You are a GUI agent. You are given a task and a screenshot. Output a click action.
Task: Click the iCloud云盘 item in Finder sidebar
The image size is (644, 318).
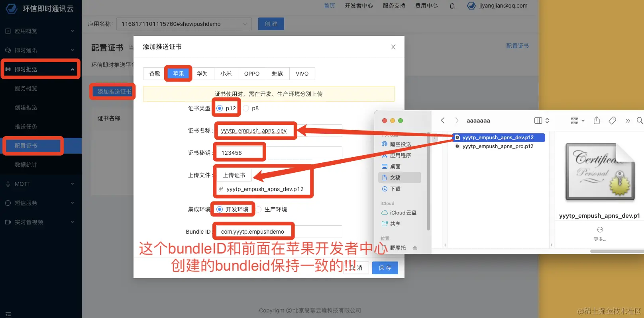[400, 213]
